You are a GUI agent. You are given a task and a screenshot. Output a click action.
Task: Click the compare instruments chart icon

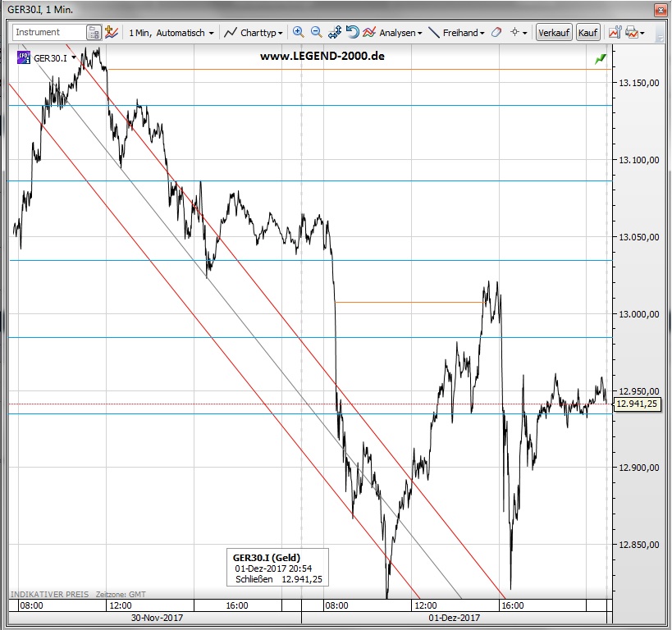coord(113,33)
